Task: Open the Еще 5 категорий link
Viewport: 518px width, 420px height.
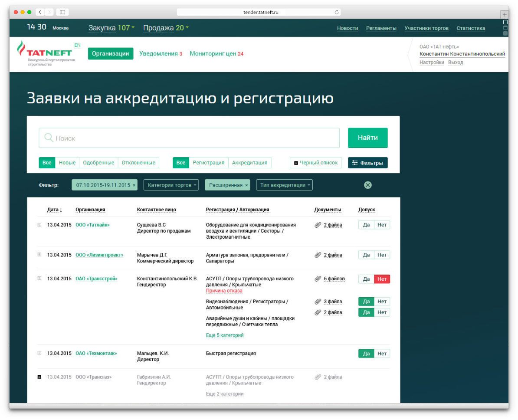Action: tap(225, 335)
